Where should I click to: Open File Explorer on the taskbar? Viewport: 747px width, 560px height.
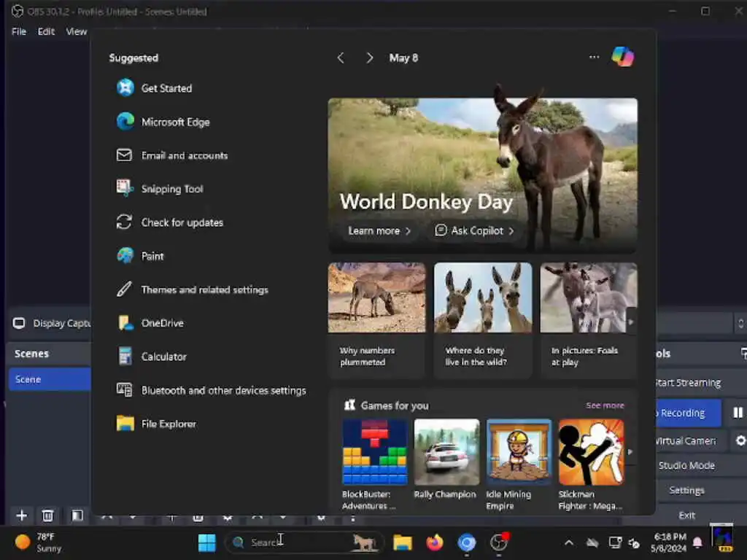(x=403, y=542)
